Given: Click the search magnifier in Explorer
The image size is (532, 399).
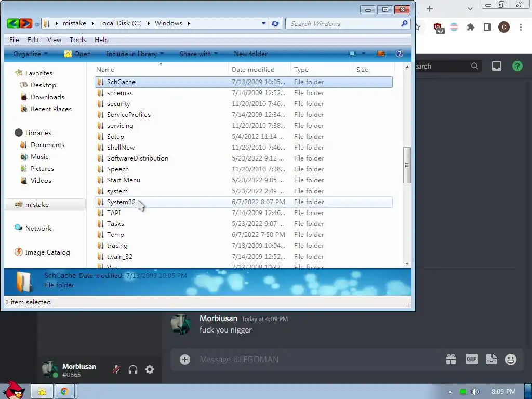Looking at the screenshot, I should pyautogui.click(x=404, y=23).
